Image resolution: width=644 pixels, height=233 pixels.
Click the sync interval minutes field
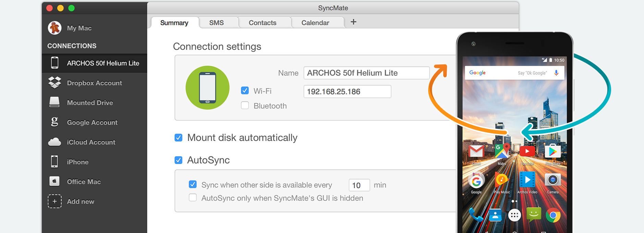coord(359,185)
